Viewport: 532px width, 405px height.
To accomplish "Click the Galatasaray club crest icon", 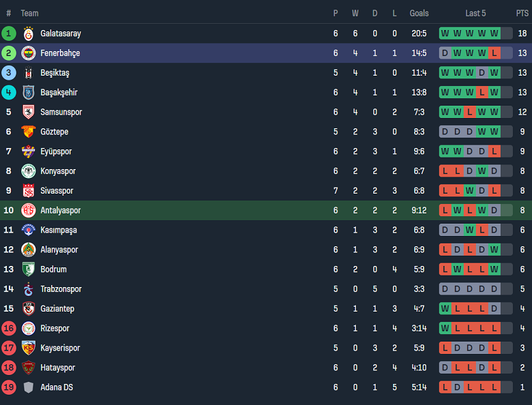I will [29, 33].
